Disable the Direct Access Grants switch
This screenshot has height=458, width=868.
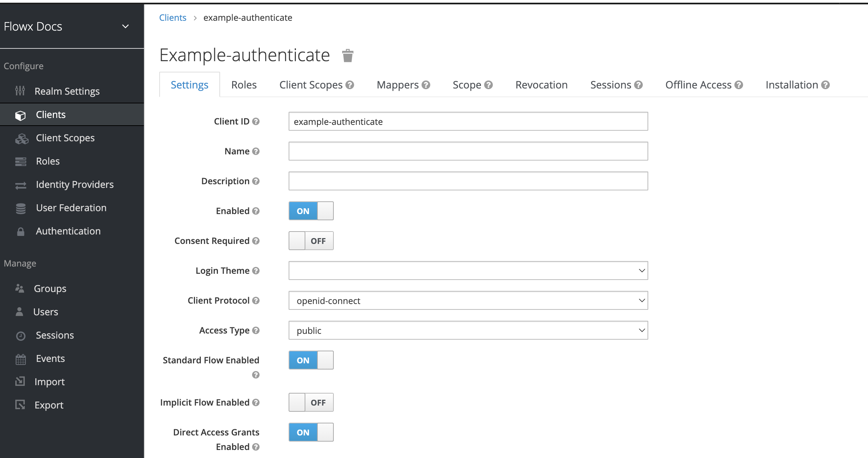tap(311, 433)
